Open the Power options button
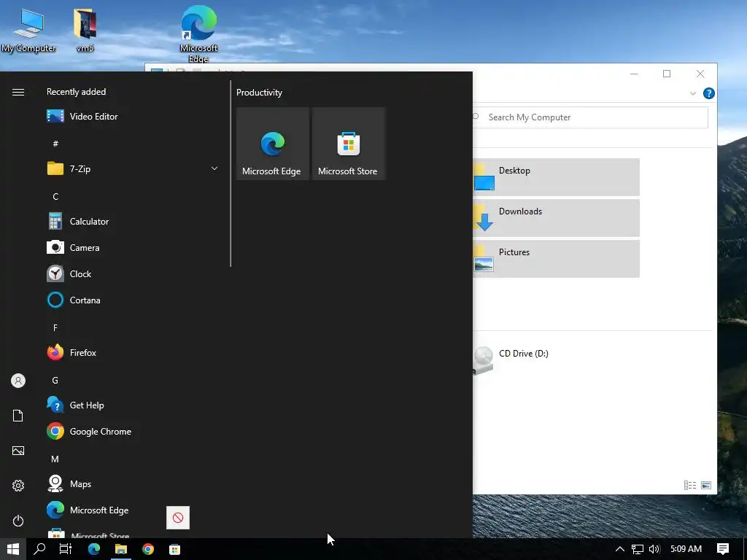The height and width of the screenshot is (560, 747). [18, 521]
